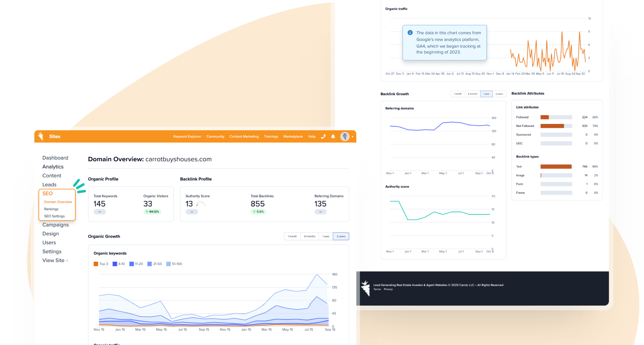Go to Dashboard in the sidebar
The height and width of the screenshot is (345, 644).
coord(55,158)
